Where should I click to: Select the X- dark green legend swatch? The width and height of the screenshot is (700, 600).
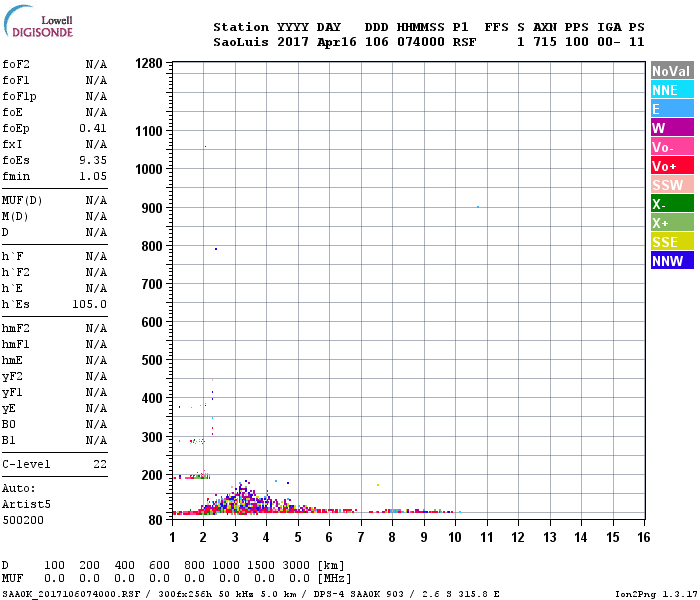pos(672,204)
